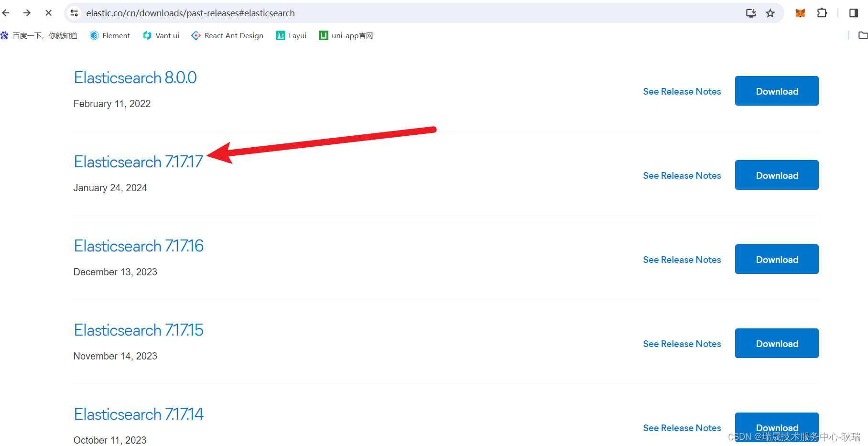The width and height of the screenshot is (868, 446).
Task: Open the uni-app bookmark
Action: click(x=346, y=35)
